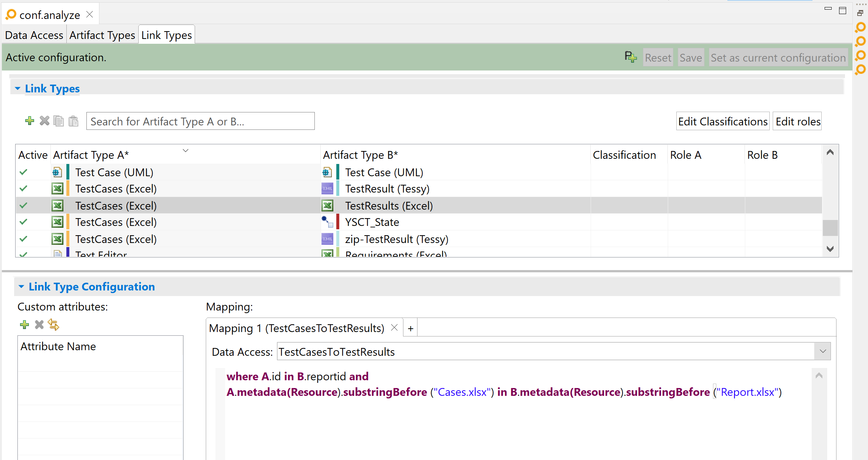Click the conf.analyze editor tab icon
This screenshot has height=460, width=868.
[11, 14]
